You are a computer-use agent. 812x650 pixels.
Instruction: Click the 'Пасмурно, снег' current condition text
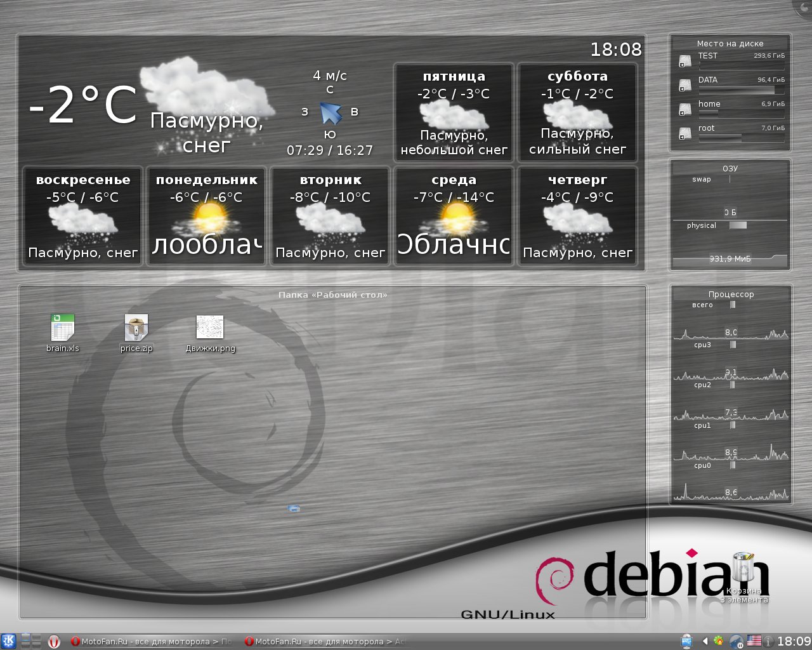207,133
